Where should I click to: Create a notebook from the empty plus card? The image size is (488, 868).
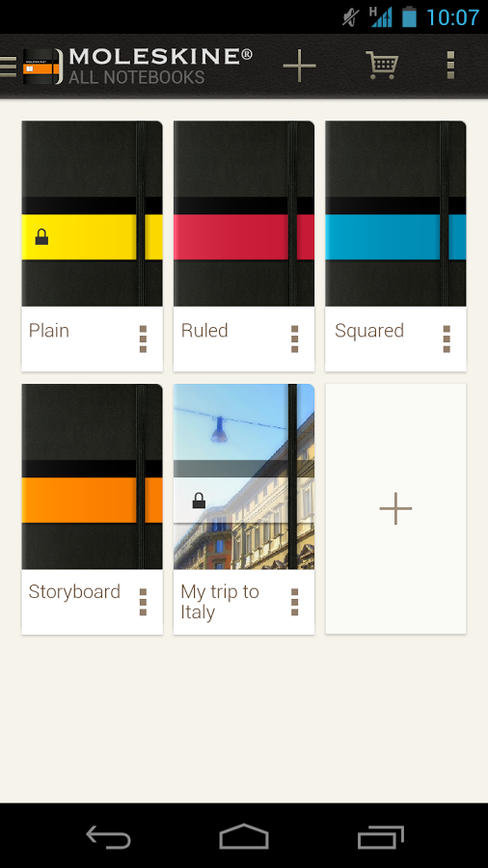pyautogui.click(x=395, y=508)
